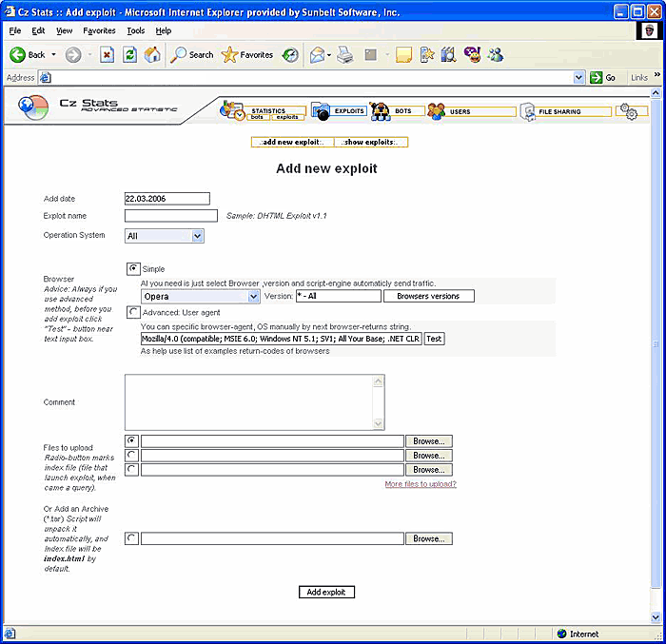
Task: Click the page scrollbar down arrow
Action: tap(656, 616)
